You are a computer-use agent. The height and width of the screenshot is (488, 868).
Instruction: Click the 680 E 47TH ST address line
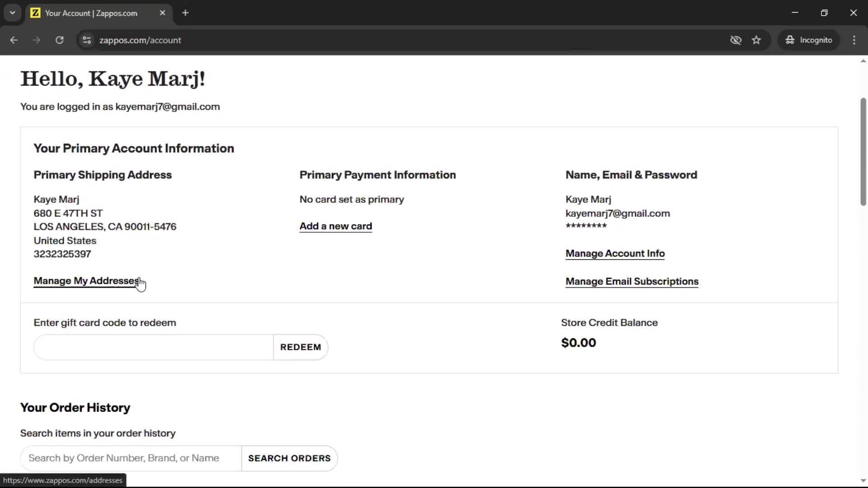(68, 213)
